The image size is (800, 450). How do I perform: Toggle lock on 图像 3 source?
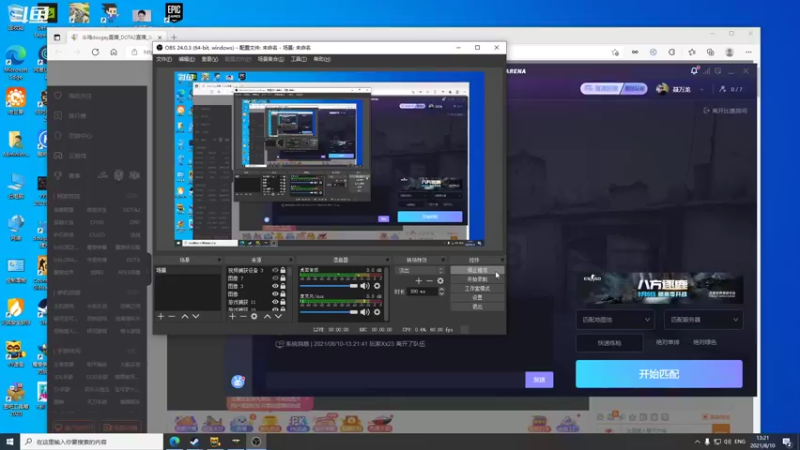coord(283,286)
